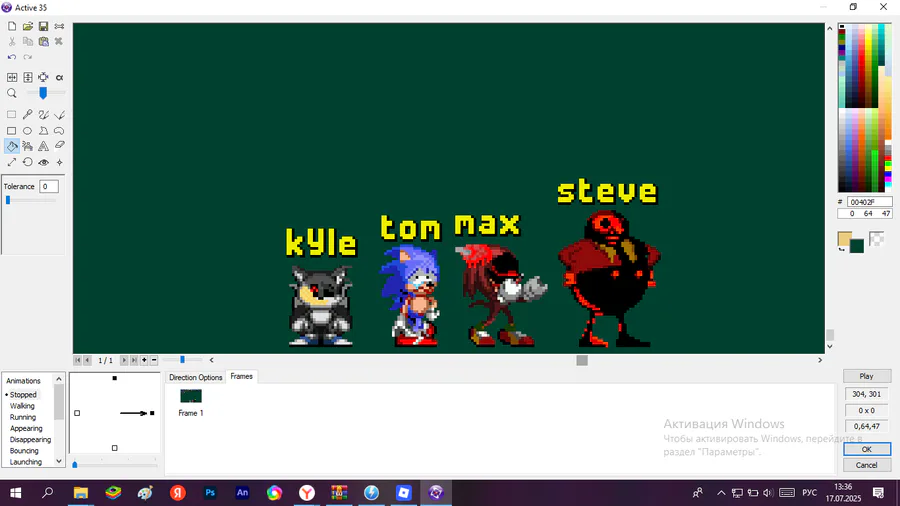Click the zoom slider handle
900x506 pixels.
(43, 93)
